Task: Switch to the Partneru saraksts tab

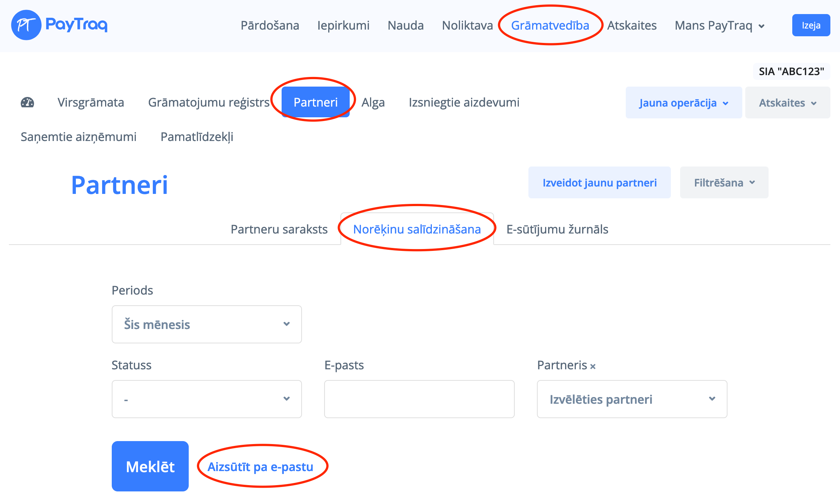Action: 279,229
